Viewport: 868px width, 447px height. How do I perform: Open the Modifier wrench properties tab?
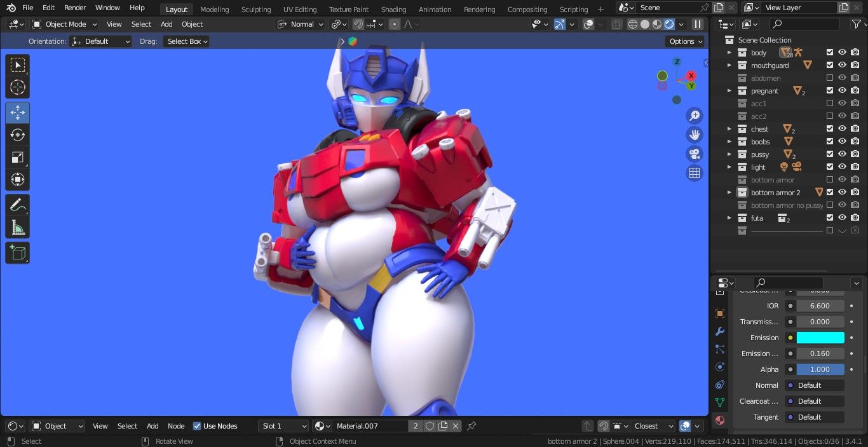pyautogui.click(x=720, y=331)
